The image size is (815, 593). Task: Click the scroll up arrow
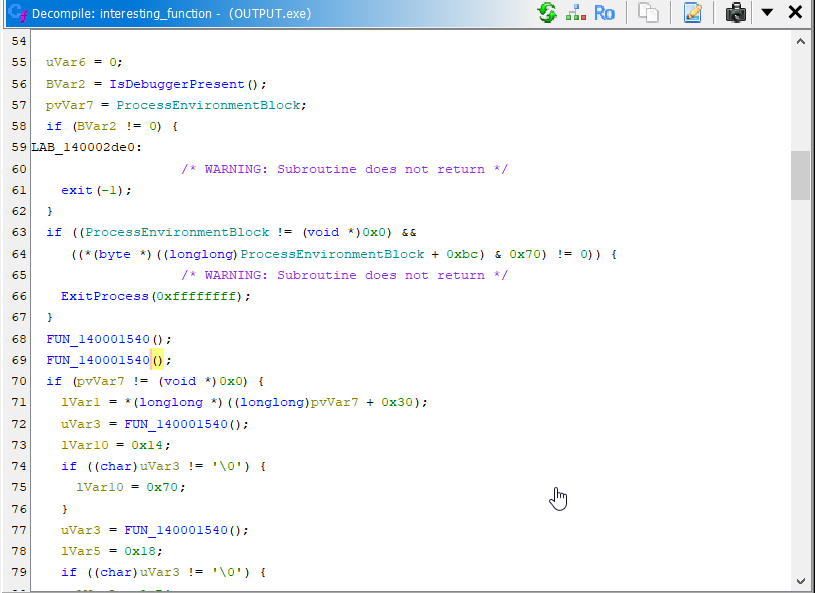(x=800, y=42)
